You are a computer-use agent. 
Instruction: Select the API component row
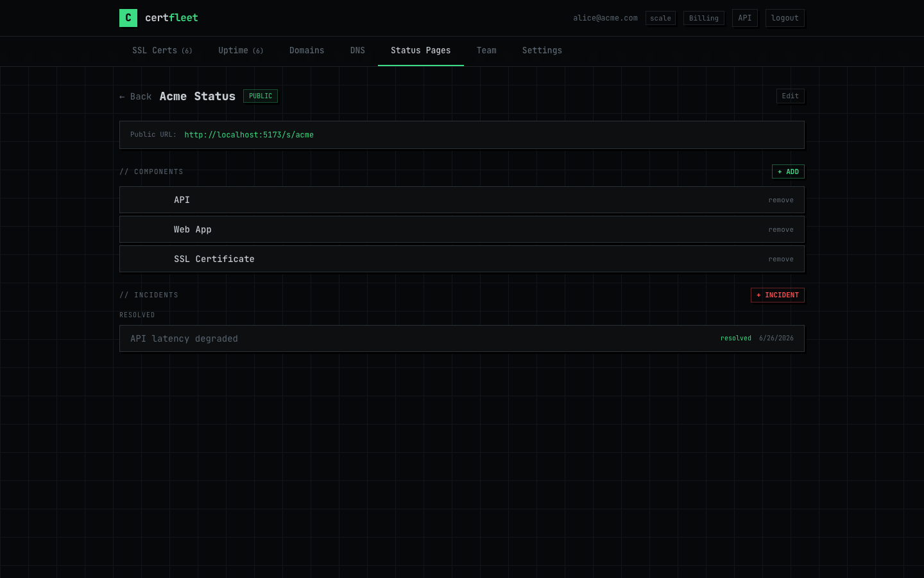pos(462,200)
